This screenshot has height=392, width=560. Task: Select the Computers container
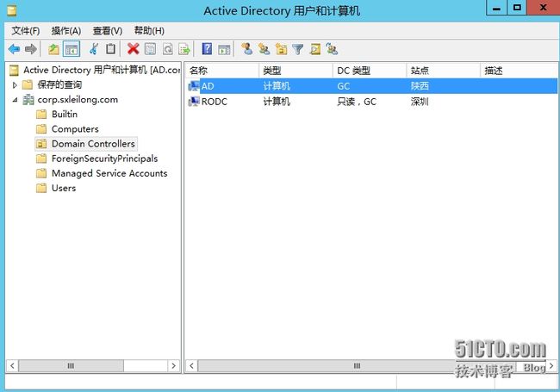pyautogui.click(x=75, y=129)
